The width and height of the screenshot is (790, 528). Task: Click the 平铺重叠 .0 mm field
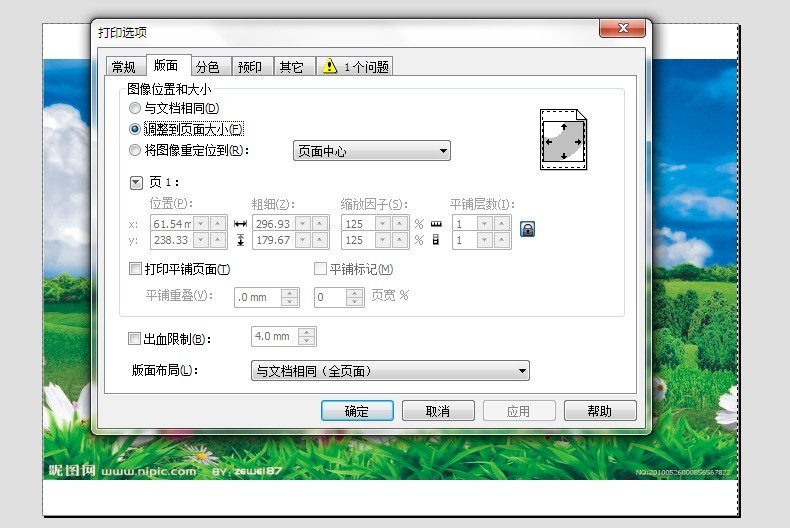257,297
